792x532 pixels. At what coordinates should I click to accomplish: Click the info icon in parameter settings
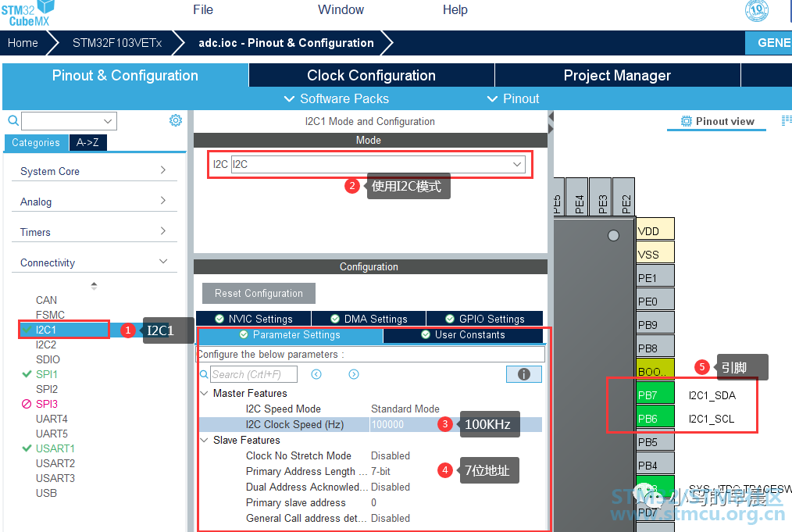[524, 374]
